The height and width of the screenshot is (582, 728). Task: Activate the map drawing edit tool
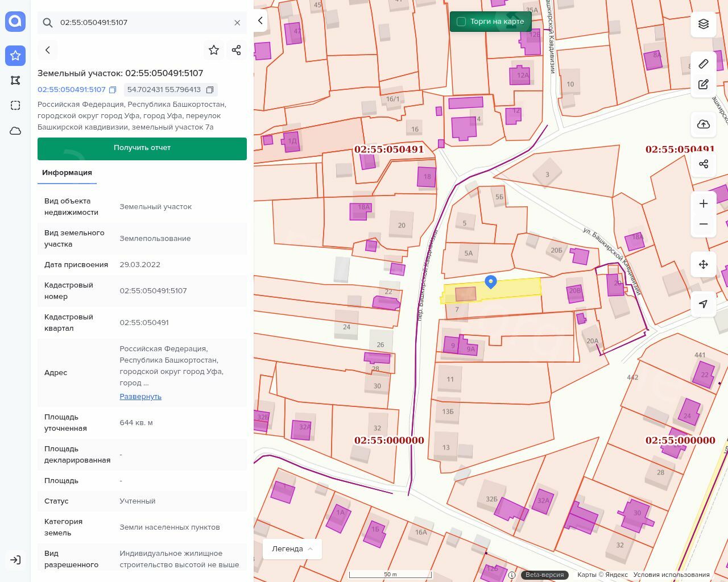(x=704, y=84)
